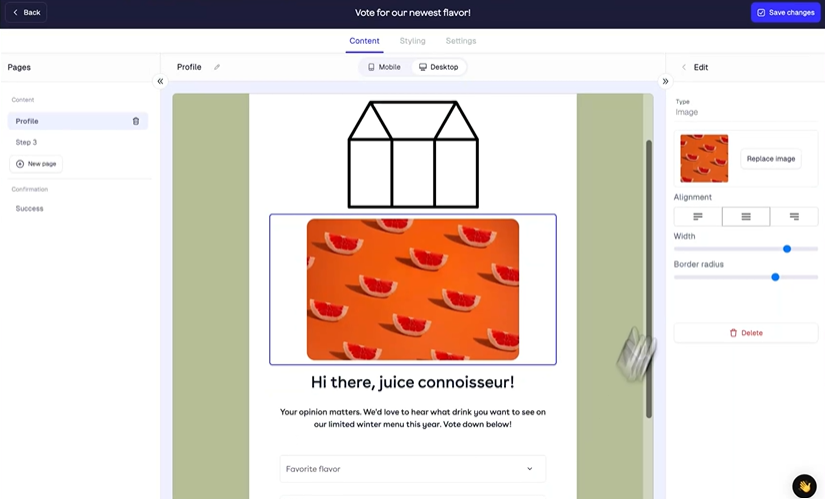The width and height of the screenshot is (825, 499).
Task: Delete the selected image element
Action: coord(746,333)
